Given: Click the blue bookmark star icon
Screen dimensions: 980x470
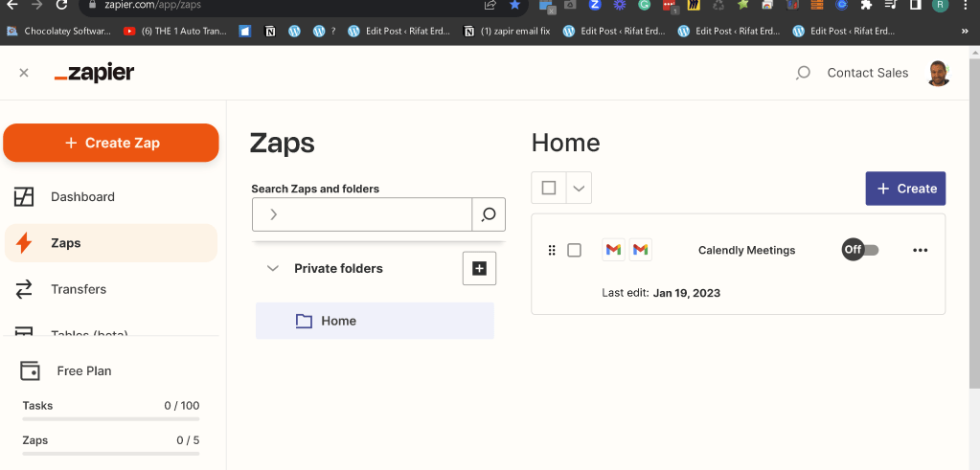Looking at the screenshot, I should tap(515, 5).
